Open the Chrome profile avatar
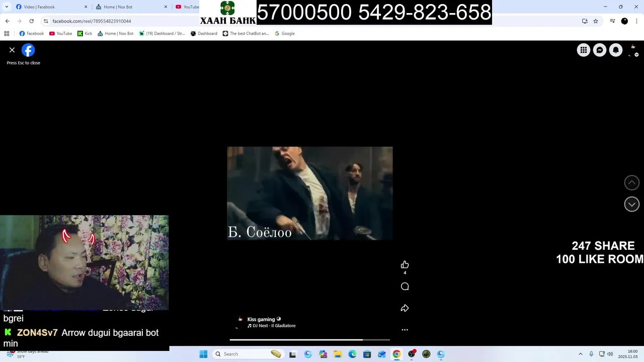 (x=624, y=21)
